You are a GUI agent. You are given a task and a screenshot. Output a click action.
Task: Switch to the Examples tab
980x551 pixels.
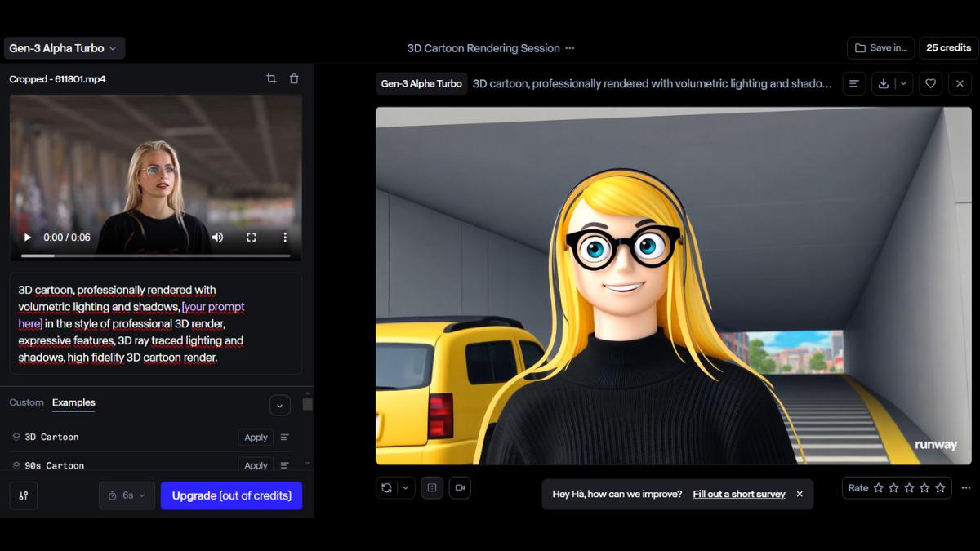point(73,402)
